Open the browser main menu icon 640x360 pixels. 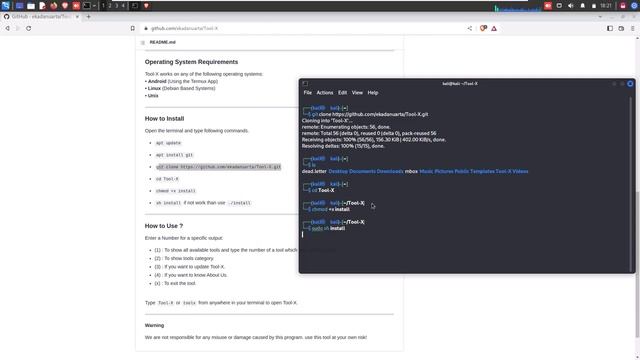click(x=633, y=29)
